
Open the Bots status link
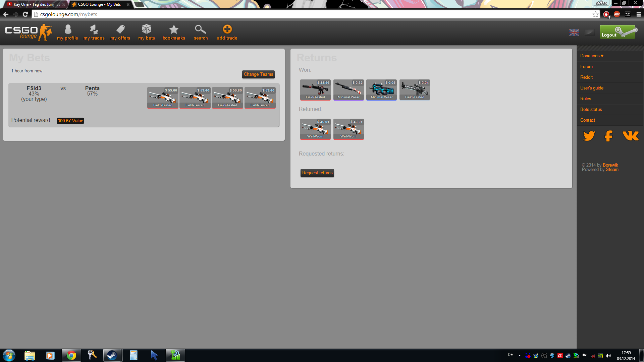point(591,109)
